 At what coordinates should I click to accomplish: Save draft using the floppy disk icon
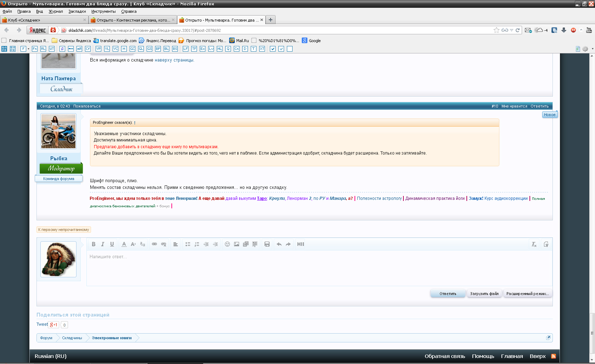point(267,244)
